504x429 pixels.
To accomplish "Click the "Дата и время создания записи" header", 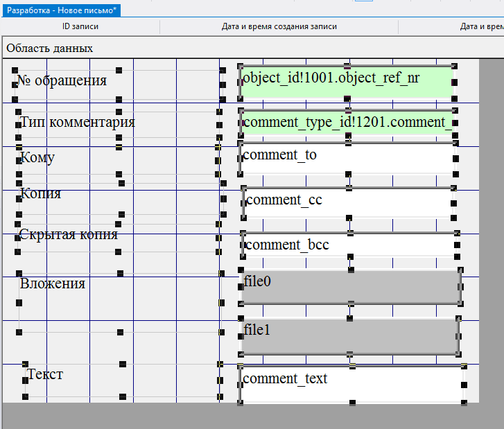I will (x=279, y=27).
